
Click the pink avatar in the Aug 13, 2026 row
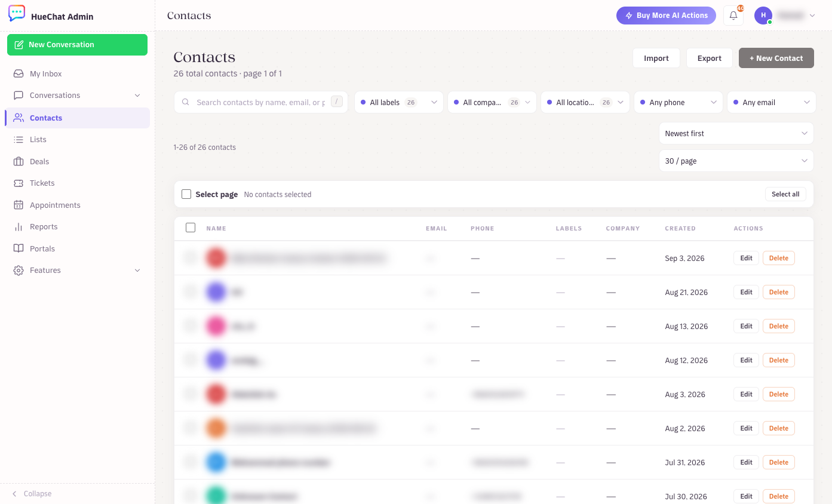[216, 326]
